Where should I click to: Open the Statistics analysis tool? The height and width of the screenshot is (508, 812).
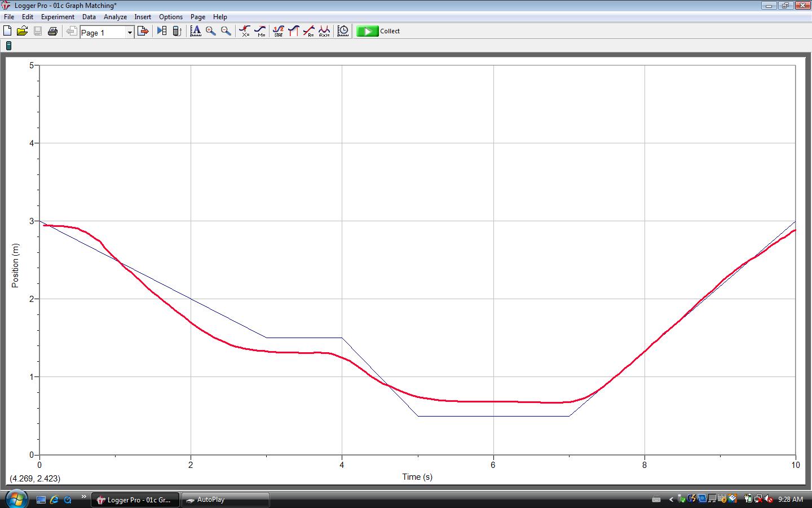point(279,31)
